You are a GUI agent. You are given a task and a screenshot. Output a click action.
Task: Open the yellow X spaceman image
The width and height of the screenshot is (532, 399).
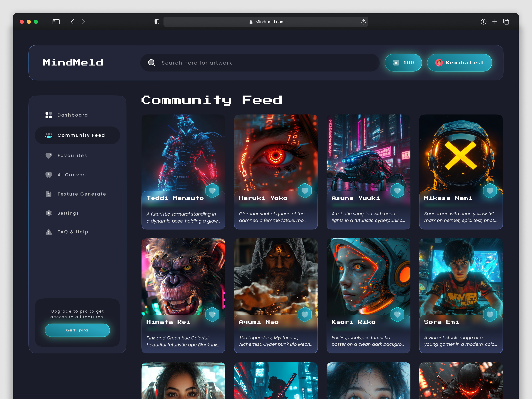[x=461, y=153]
